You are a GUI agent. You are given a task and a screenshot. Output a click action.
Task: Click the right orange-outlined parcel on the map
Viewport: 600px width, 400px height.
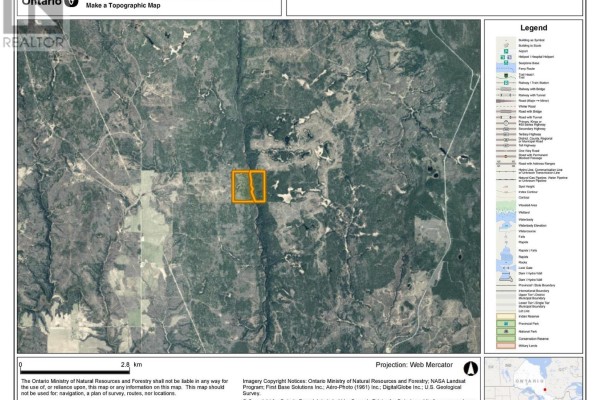click(x=258, y=186)
